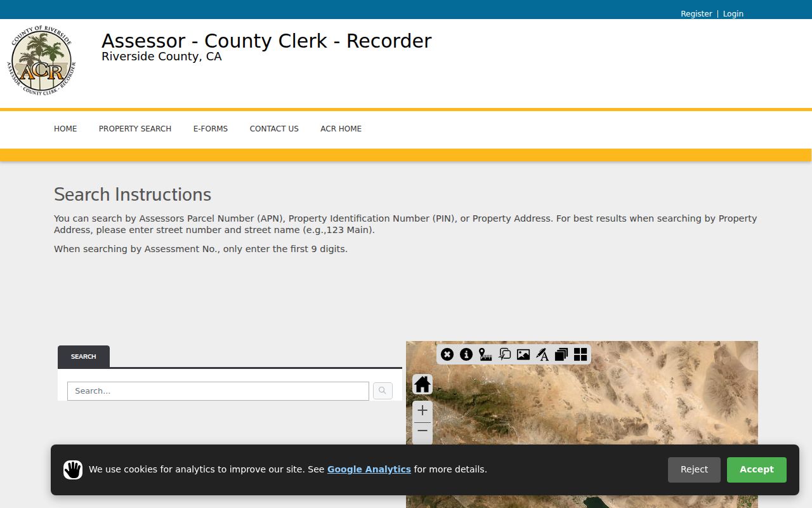Viewport: 812px width, 508px height.
Task: Click the ACR county seal logo
Action: (x=41, y=61)
